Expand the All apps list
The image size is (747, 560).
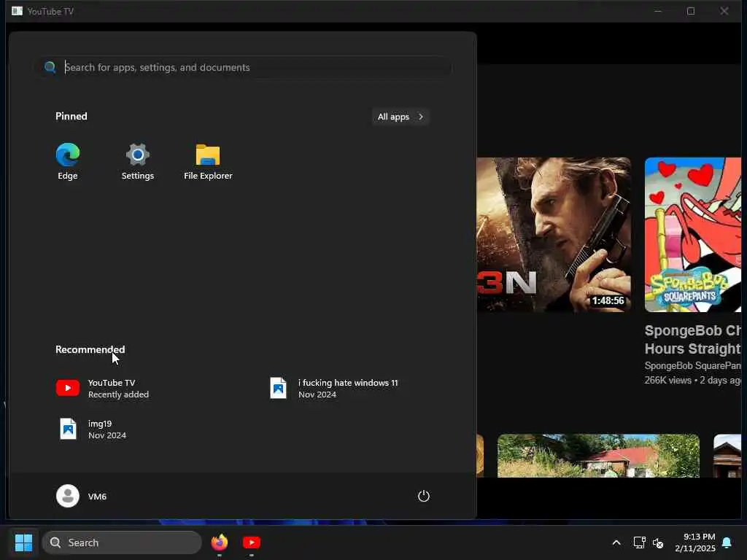400,117
